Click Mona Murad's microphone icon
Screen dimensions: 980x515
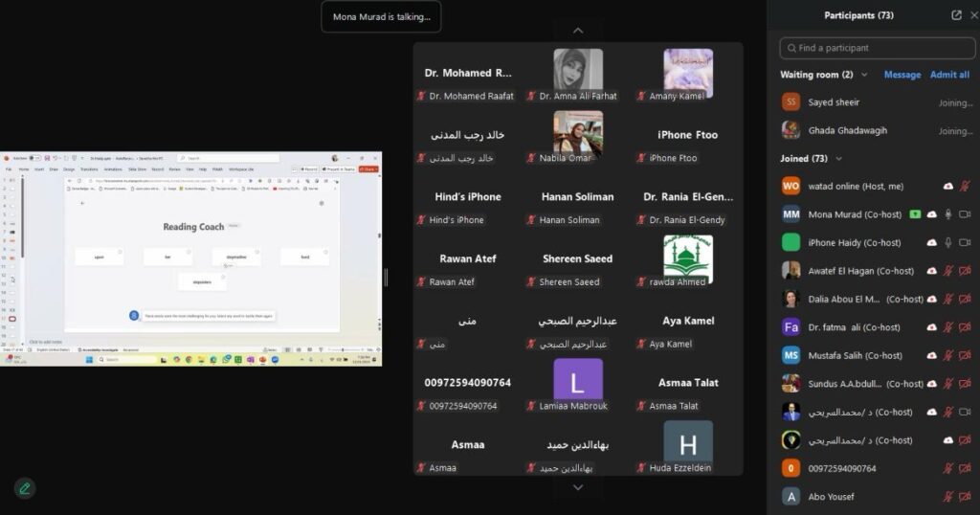948,214
